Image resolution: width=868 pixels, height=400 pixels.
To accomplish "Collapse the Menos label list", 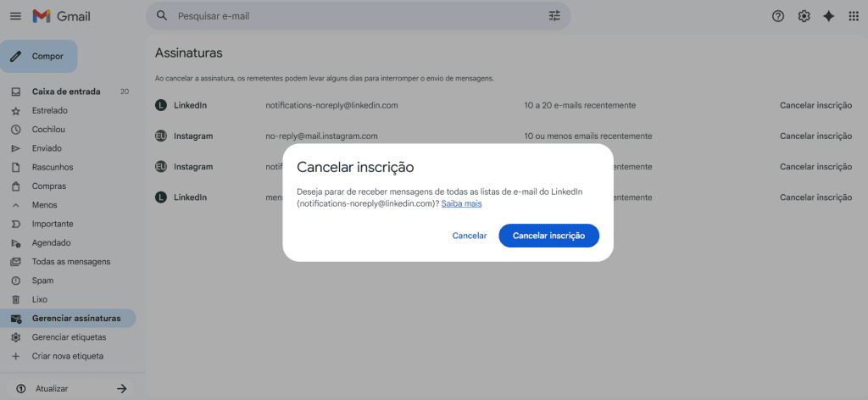I will tap(16, 205).
